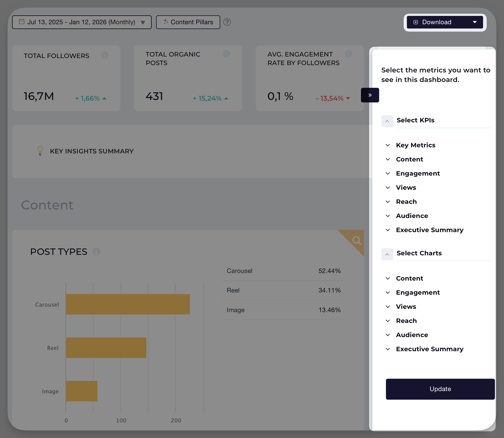This screenshot has width=504, height=438.
Task: Open the Download dropdown arrow
Action: (475, 22)
